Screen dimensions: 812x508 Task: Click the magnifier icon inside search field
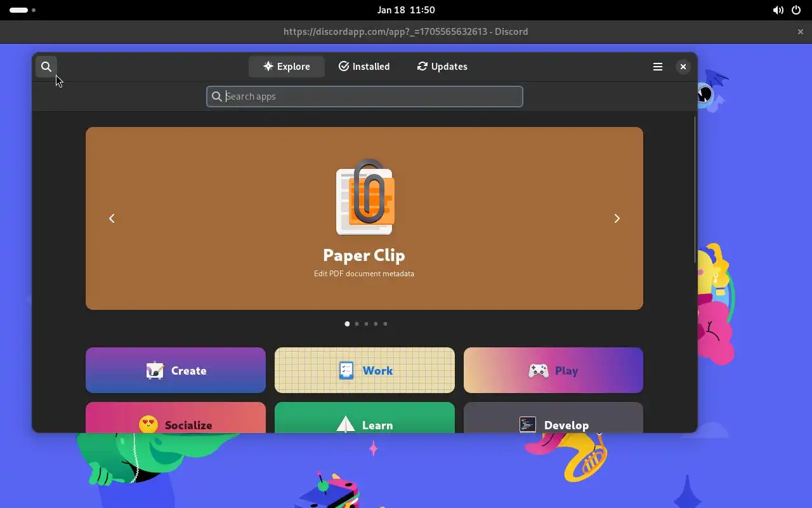click(217, 97)
